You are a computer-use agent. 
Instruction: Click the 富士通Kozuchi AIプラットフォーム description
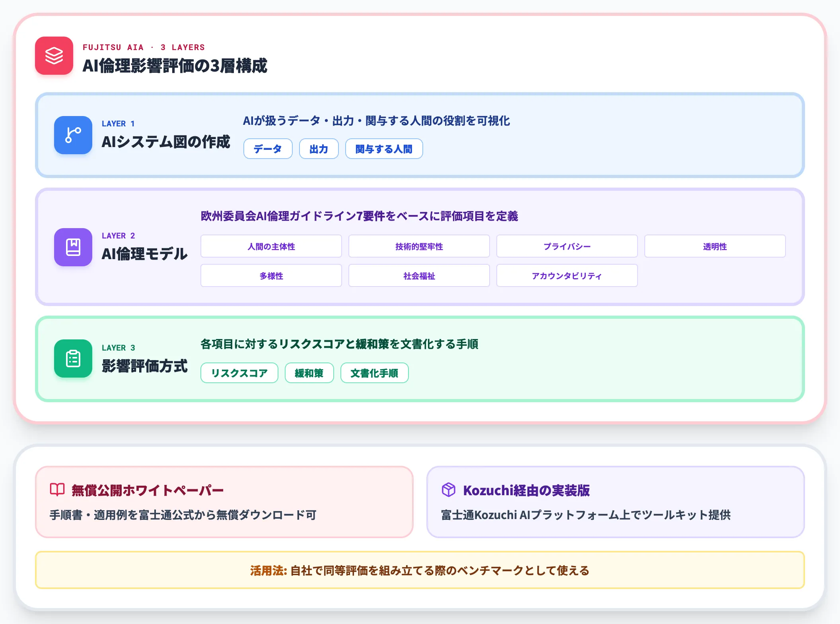coord(586,515)
